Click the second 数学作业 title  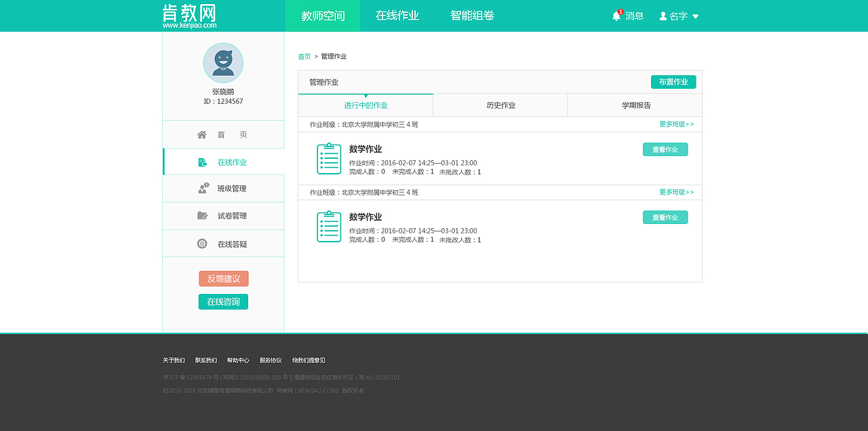366,217
